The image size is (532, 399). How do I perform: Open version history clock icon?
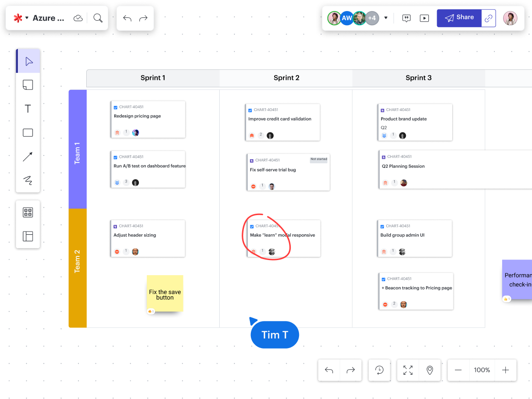tap(379, 370)
